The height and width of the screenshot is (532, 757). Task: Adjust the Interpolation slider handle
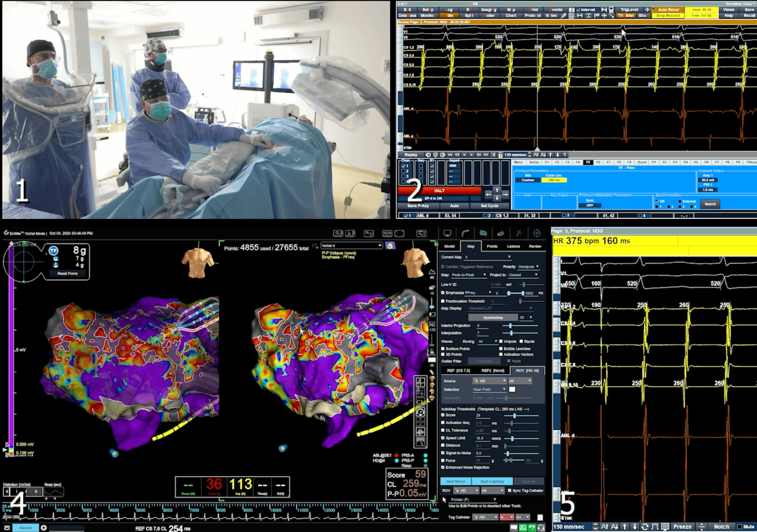(x=511, y=333)
